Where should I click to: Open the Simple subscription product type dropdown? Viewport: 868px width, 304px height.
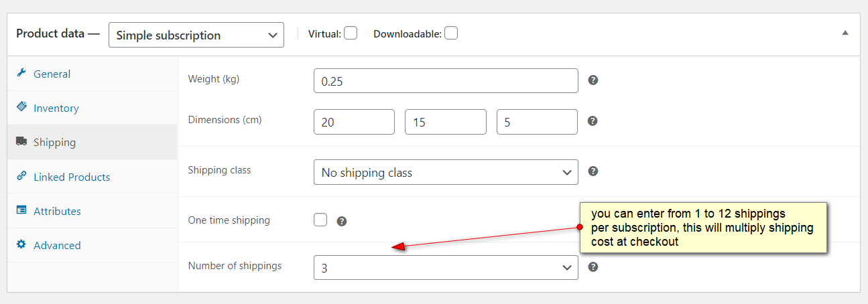click(196, 35)
